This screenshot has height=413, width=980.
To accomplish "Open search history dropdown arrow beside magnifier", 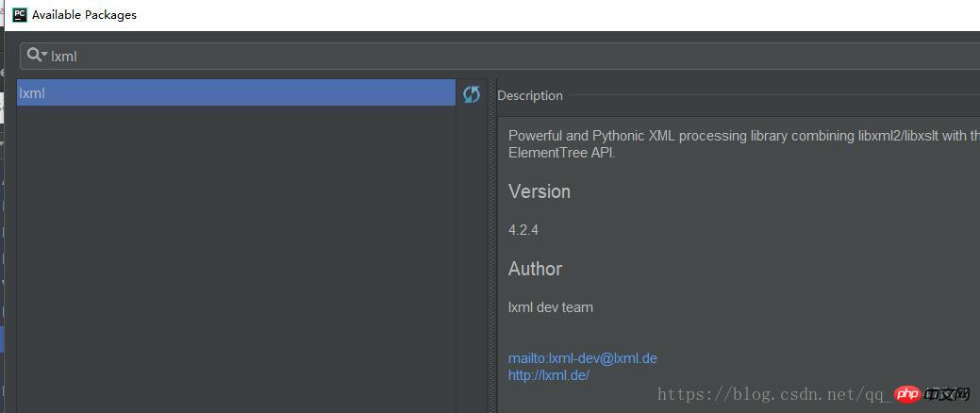I will tap(44, 55).
